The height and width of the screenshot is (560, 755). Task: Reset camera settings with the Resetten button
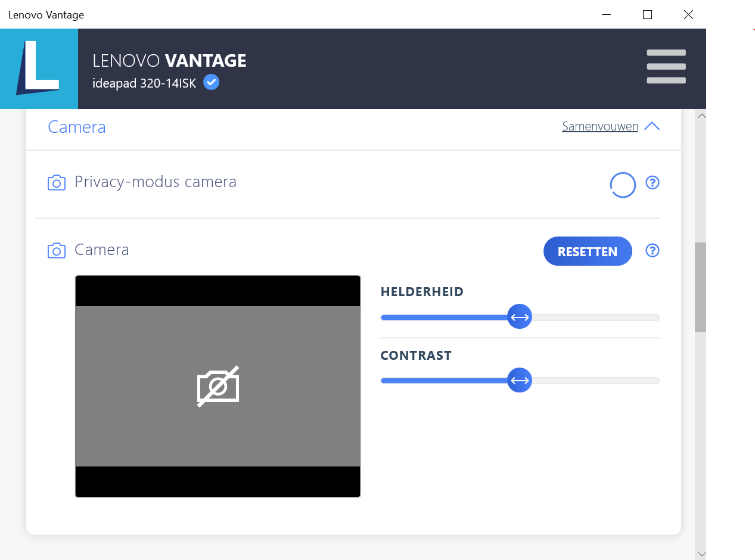[588, 251]
